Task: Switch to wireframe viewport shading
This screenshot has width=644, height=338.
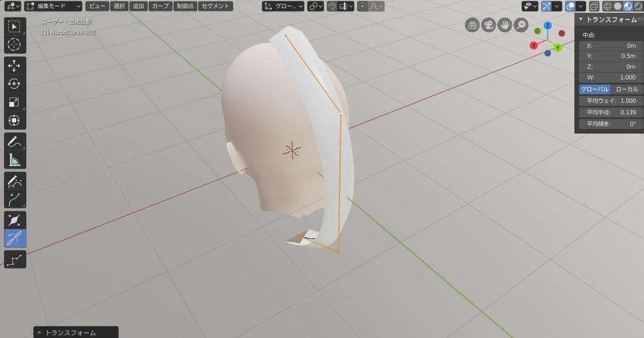Action: tap(608, 6)
